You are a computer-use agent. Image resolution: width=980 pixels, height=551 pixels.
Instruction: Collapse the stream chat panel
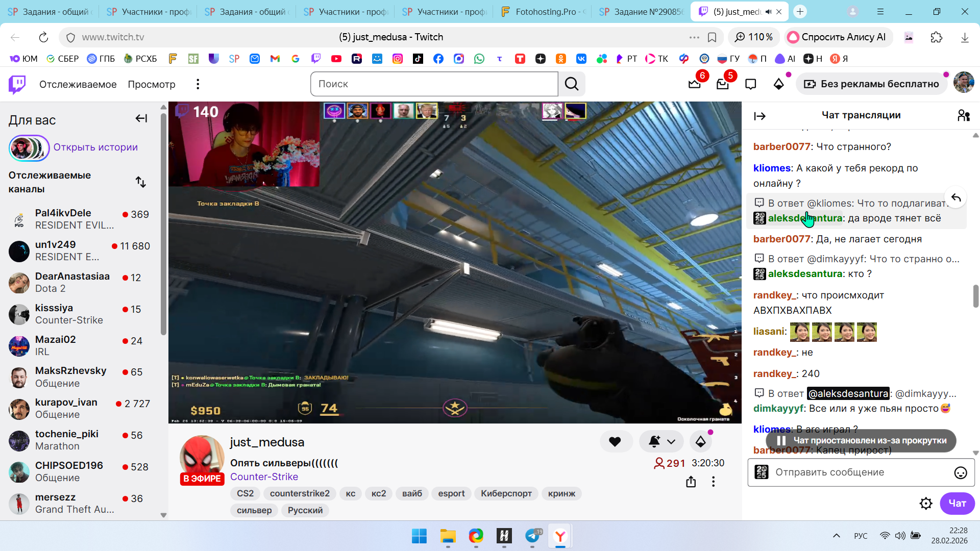coord(759,116)
